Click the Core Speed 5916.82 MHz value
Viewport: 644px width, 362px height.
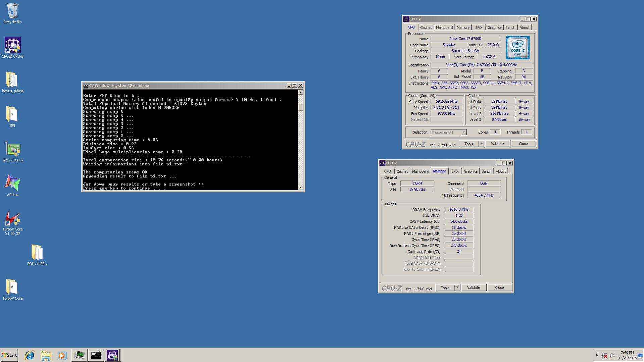[446, 101]
